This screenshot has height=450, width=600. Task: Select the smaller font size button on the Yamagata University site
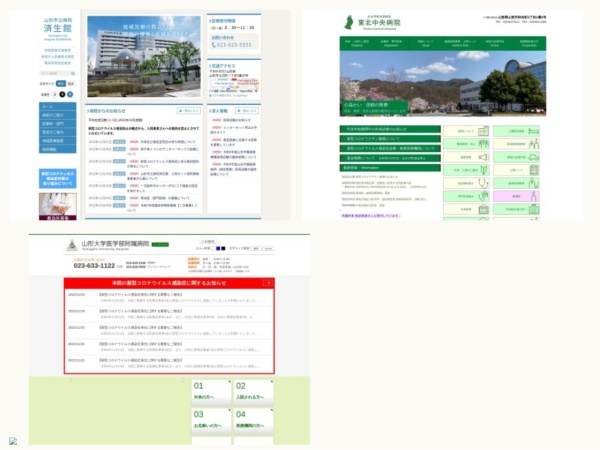[x=256, y=249]
